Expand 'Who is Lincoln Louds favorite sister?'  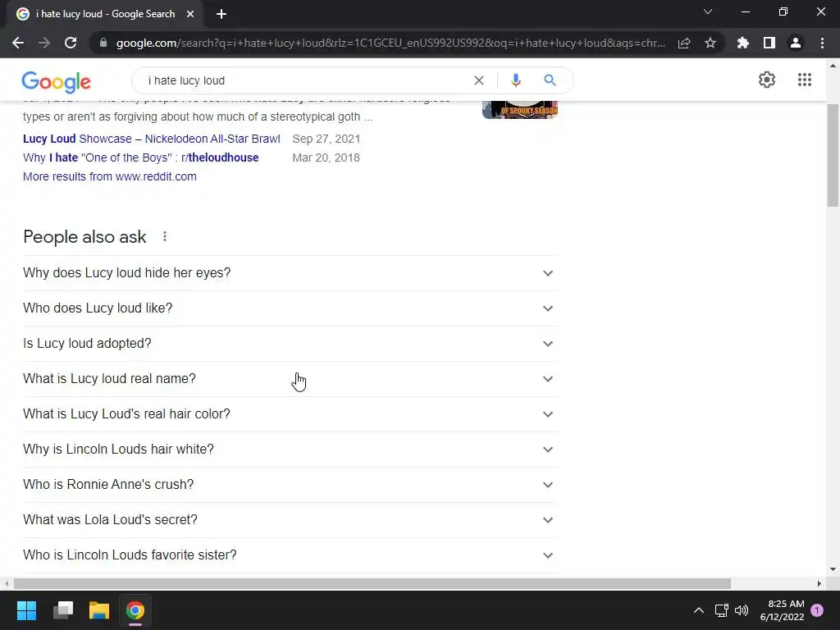[x=290, y=555]
